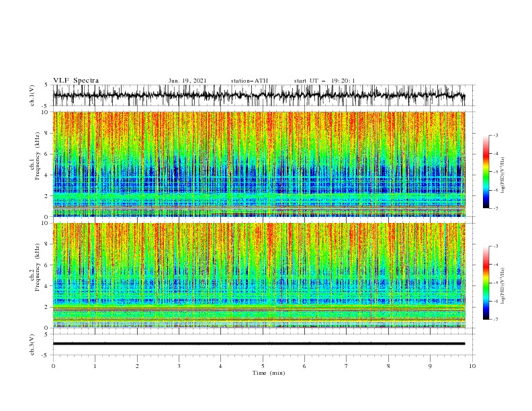Click the "5" tick on the time axis
This screenshot has height=411, width=532.
point(263,366)
